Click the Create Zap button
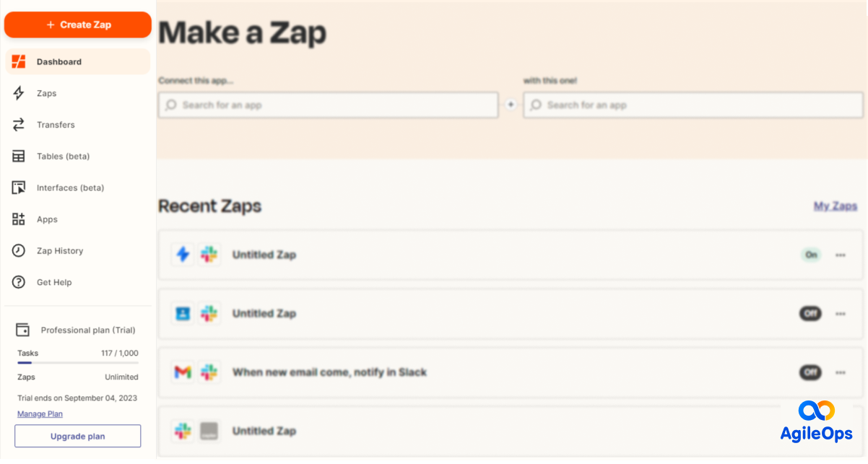Screen dimensions: 868x464 click(77, 24)
